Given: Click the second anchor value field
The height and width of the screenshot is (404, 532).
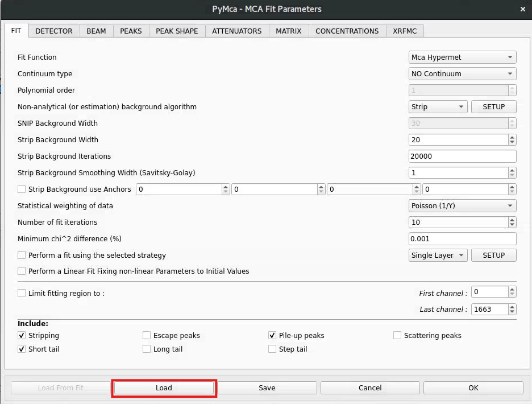Looking at the screenshot, I should 275,189.
